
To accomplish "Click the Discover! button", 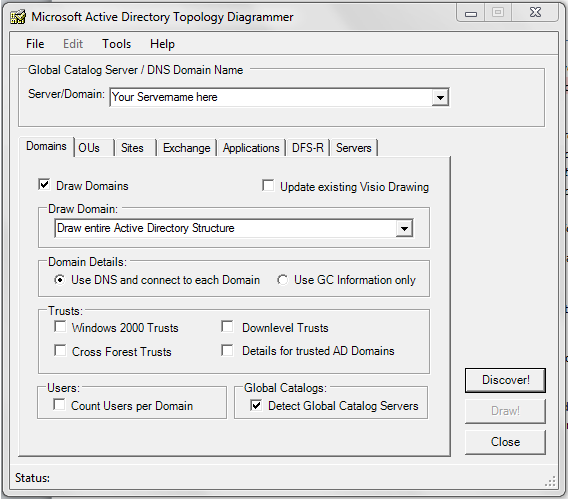I will click(x=505, y=380).
